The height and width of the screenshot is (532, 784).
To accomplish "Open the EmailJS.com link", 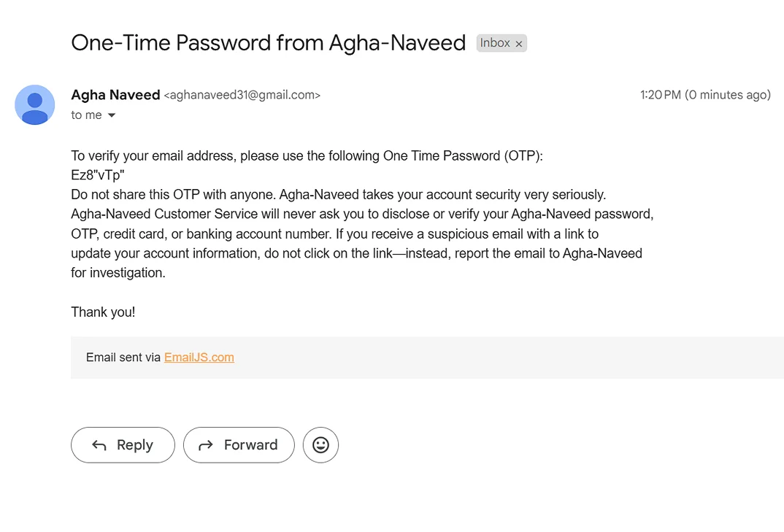I will coord(199,357).
